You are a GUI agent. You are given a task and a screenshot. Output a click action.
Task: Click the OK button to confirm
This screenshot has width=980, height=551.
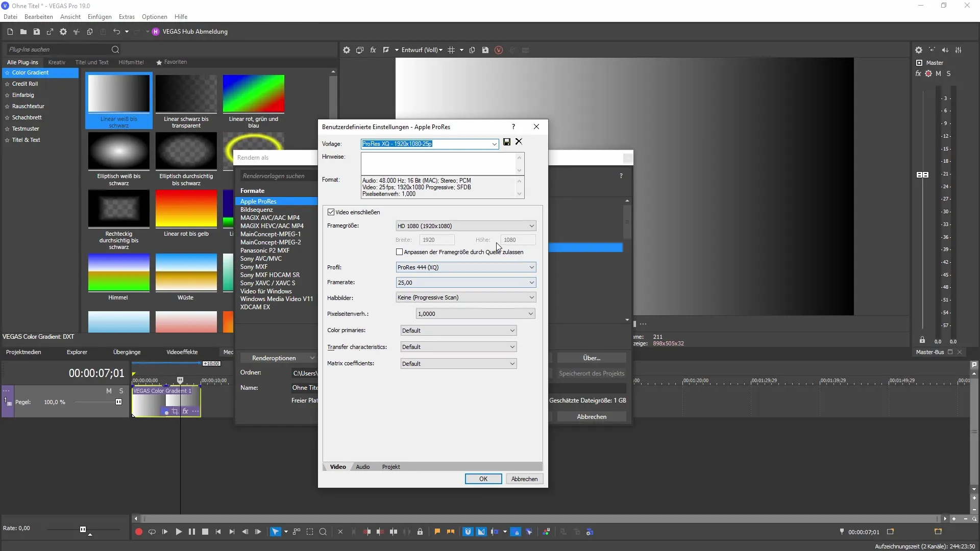pyautogui.click(x=483, y=479)
